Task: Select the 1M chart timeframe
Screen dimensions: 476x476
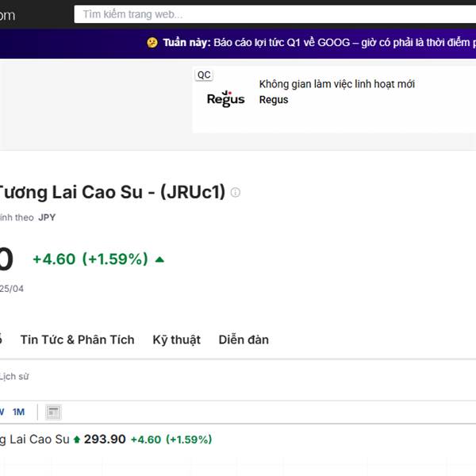Action: point(18,412)
